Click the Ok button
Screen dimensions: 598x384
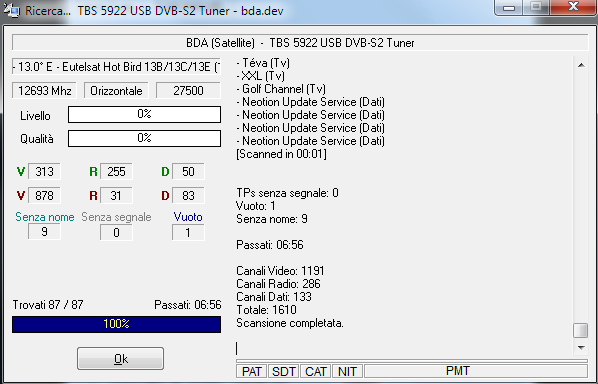coord(121,358)
